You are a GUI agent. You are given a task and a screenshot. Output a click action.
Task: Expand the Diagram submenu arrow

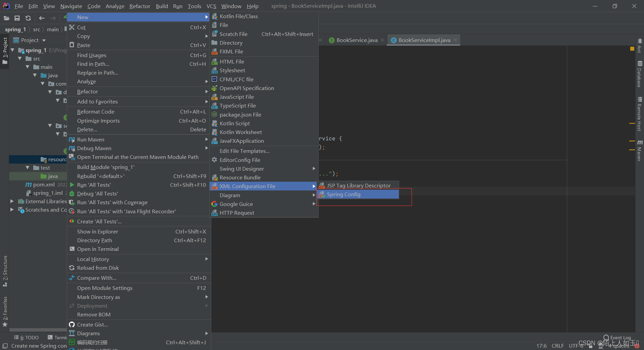click(314, 195)
